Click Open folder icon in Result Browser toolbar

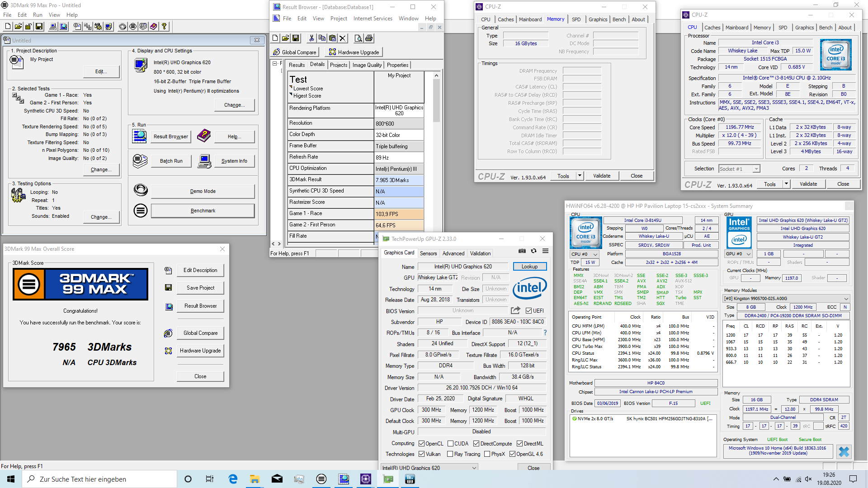tap(285, 38)
